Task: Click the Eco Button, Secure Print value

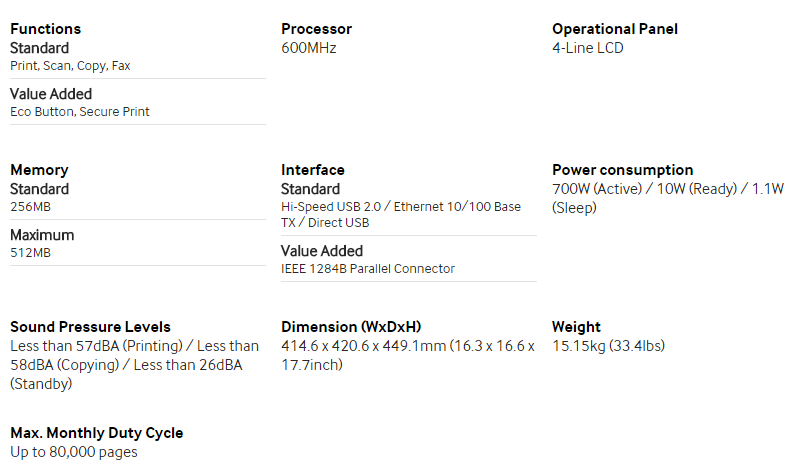Action: (79, 112)
